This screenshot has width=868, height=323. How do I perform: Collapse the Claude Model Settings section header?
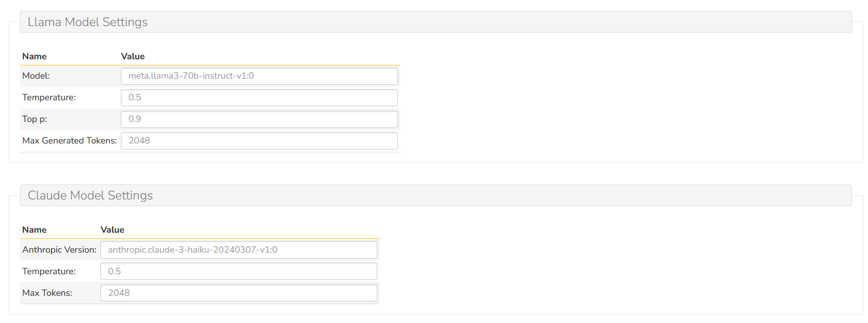90,196
